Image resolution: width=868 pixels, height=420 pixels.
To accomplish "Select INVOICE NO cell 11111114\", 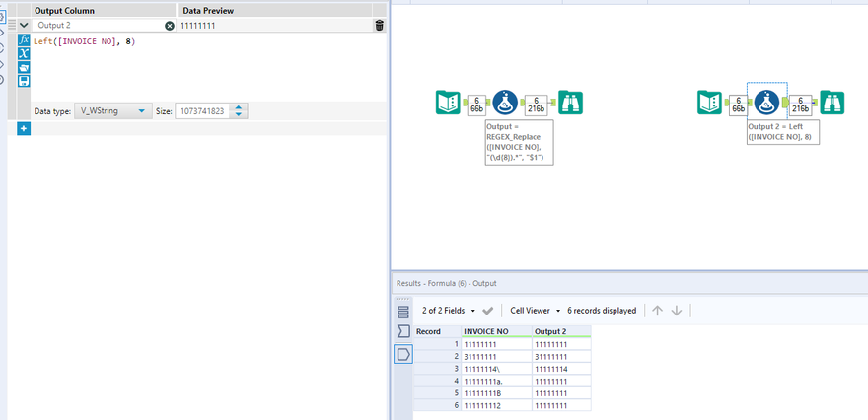I will coord(496,369).
